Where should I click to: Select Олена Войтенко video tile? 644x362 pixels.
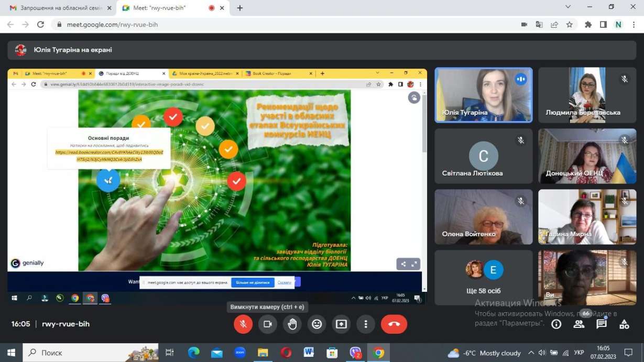484,217
